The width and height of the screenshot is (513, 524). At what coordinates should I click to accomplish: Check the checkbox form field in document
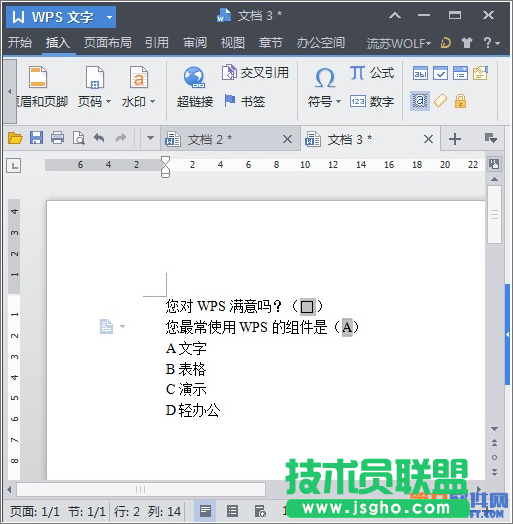[307, 306]
